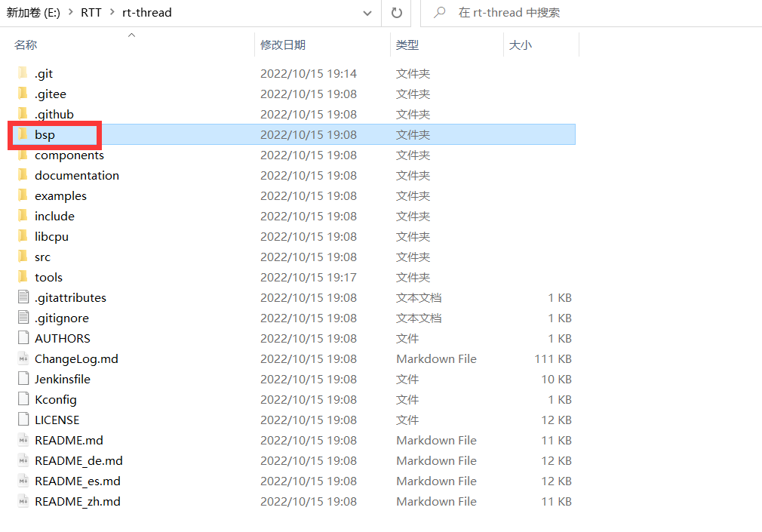Click the AUTHORS file icon
The width and height of the screenshot is (762, 532).
pos(23,338)
